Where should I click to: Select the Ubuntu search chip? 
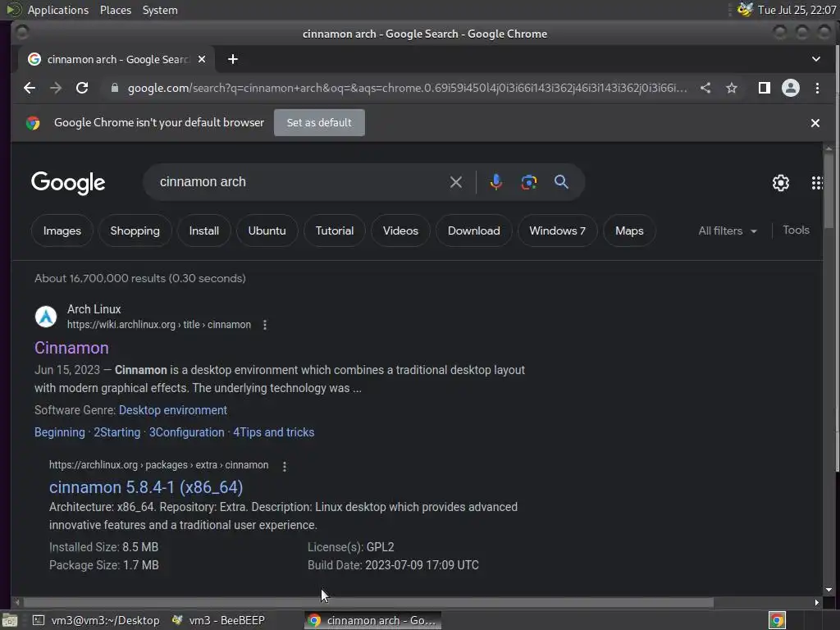pos(267,231)
